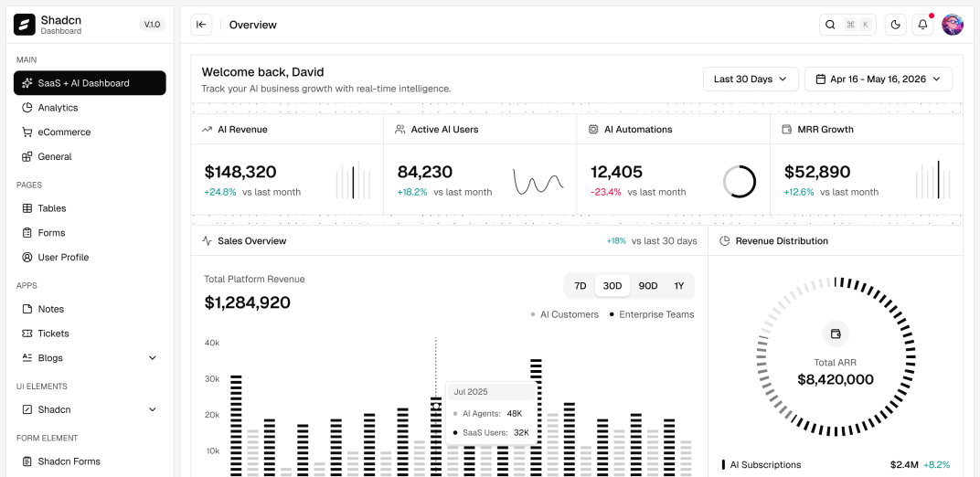Click the General sidebar grid icon

(27, 156)
